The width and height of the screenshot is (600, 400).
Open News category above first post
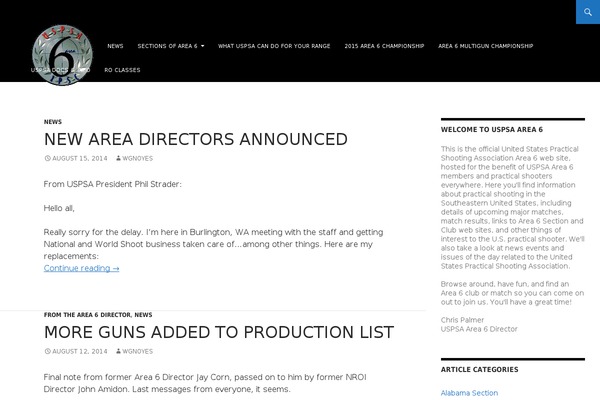tap(53, 122)
